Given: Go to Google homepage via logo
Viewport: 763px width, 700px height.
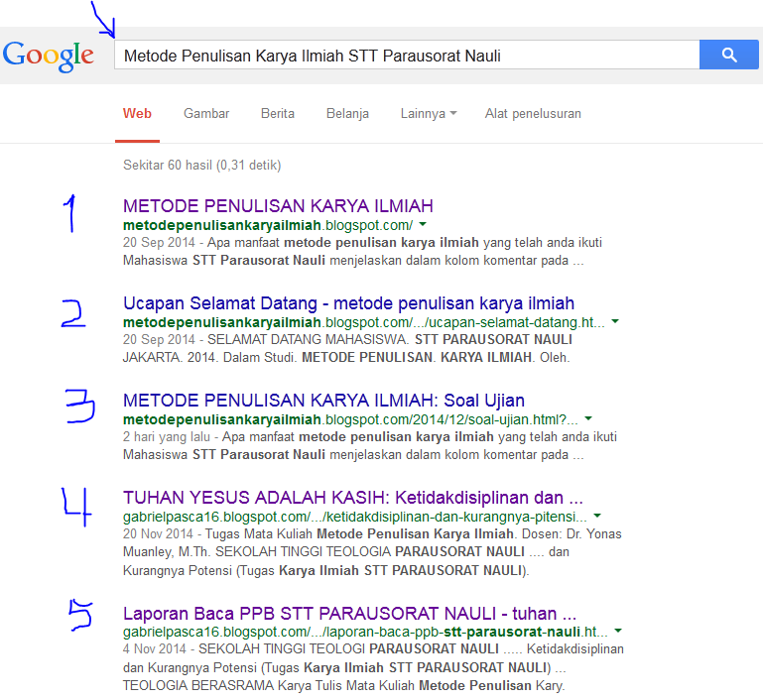Looking at the screenshot, I should (49, 56).
